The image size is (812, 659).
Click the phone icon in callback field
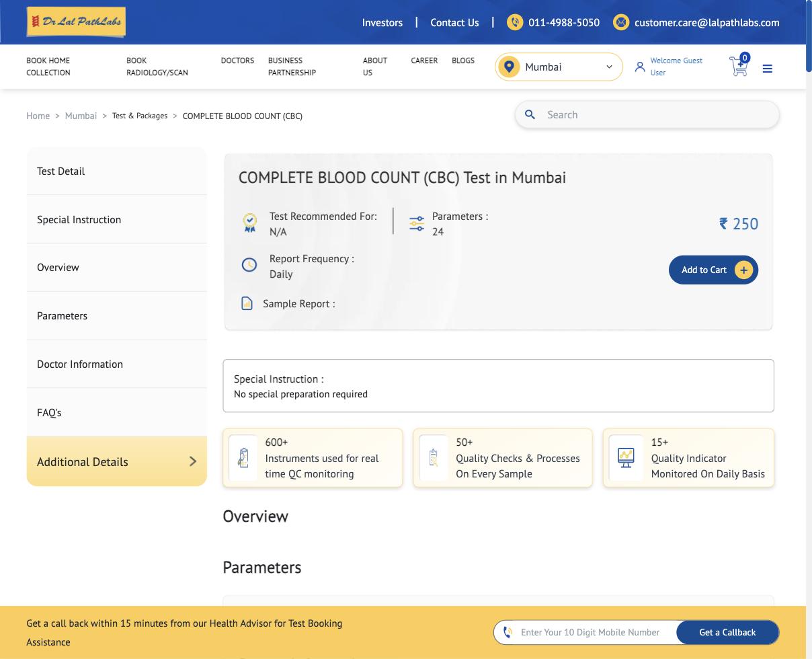508,632
